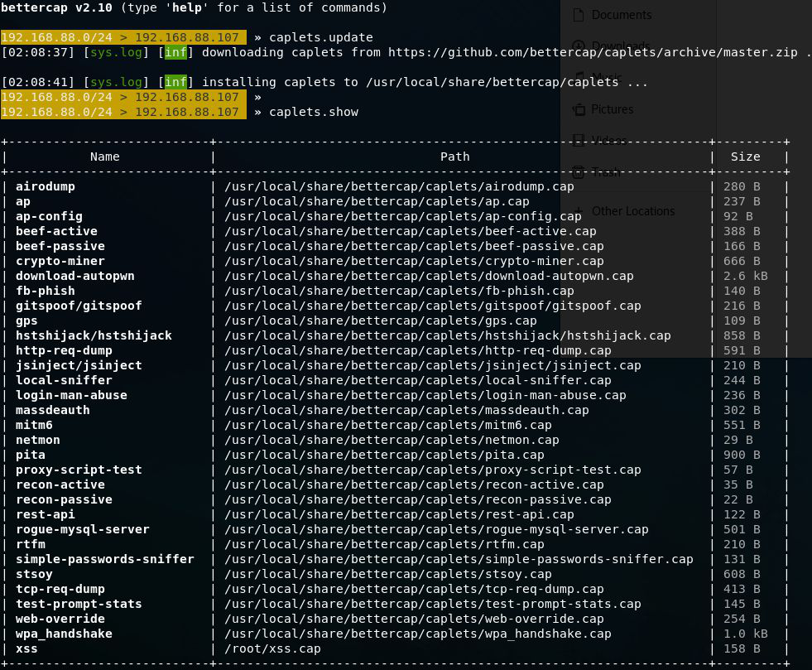Select the 'ap-config' caplet name

point(49,217)
